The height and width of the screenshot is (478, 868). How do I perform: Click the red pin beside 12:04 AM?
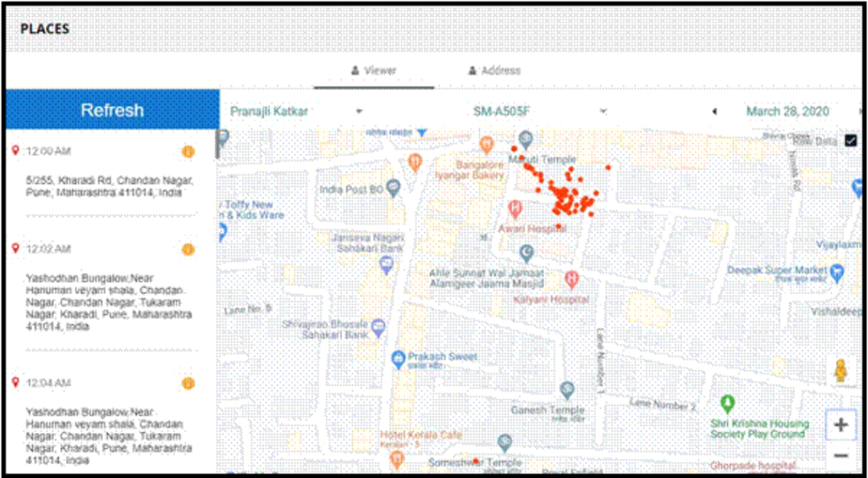coord(15,382)
